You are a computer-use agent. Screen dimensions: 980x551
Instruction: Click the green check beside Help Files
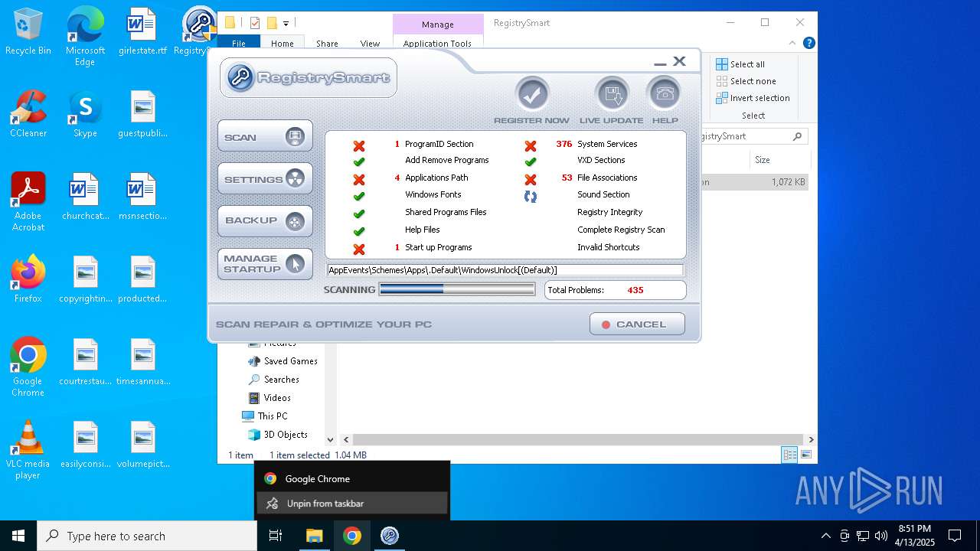(358, 231)
